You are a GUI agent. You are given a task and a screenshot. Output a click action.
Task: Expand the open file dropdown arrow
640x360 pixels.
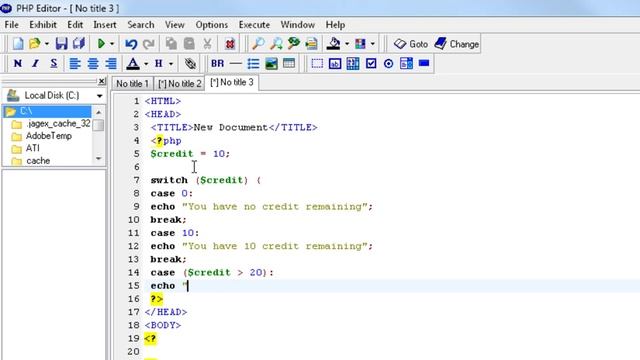point(47,44)
